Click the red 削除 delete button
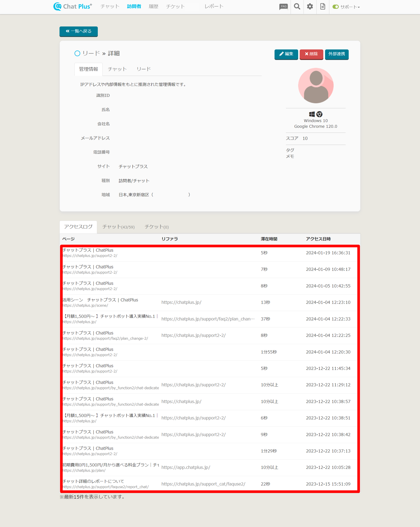The width and height of the screenshot is (420, 527). [311, 54]
